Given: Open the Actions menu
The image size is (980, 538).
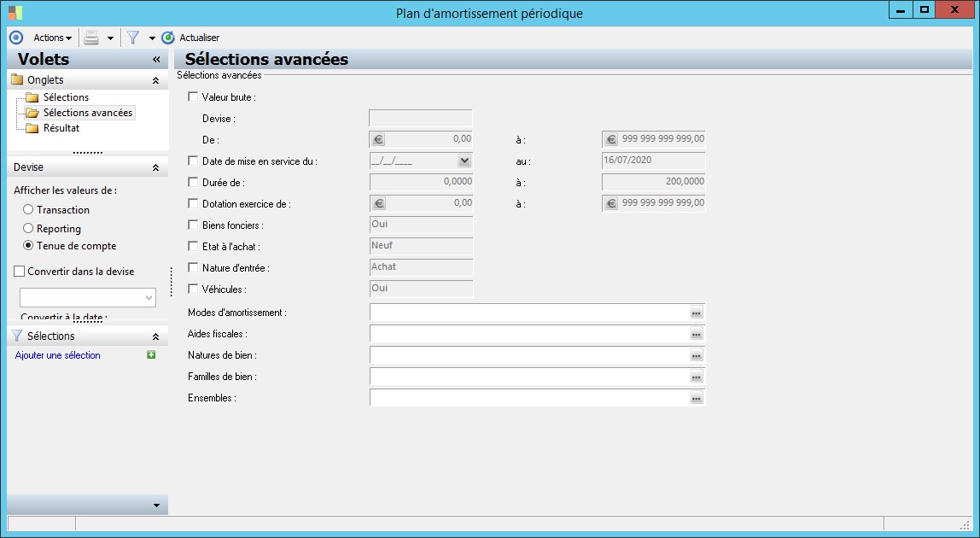Looking at the screenshot, I should pos(53,38).
